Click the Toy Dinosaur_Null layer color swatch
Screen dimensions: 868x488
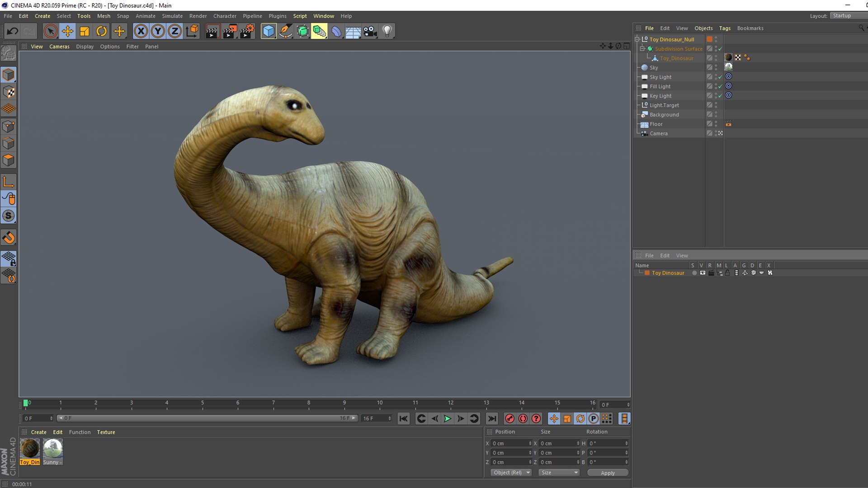tap(709, 39)
